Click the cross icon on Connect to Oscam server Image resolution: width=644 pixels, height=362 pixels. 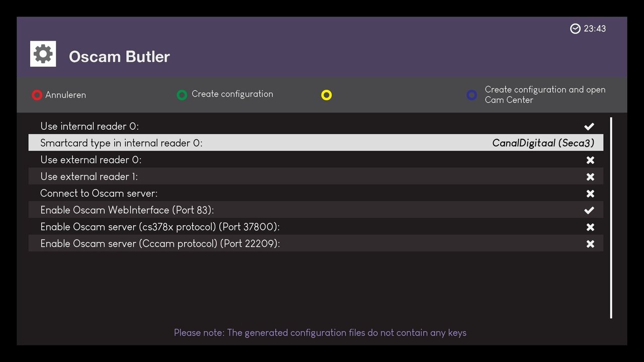coord(590,193)
